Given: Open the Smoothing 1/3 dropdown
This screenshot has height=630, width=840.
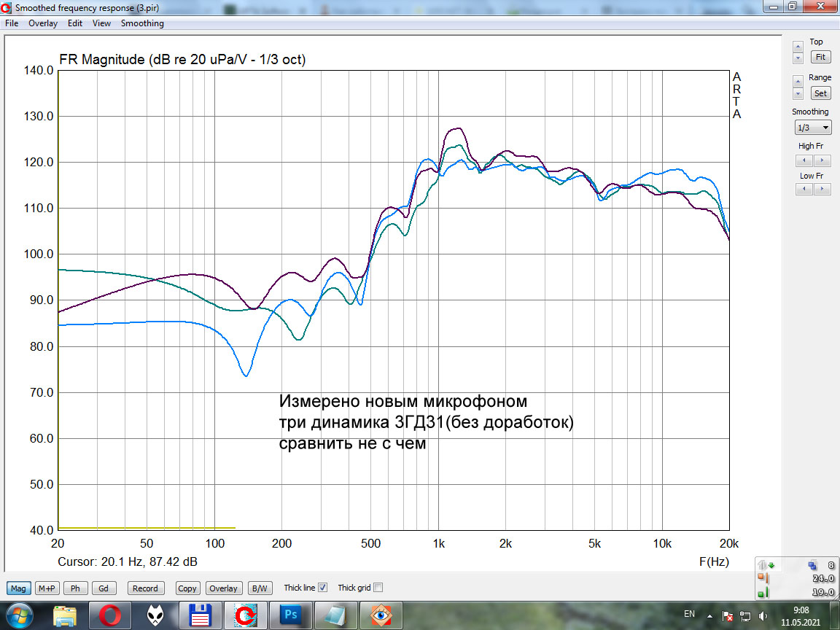Looking at the screenshot, I should click(813, 128).
